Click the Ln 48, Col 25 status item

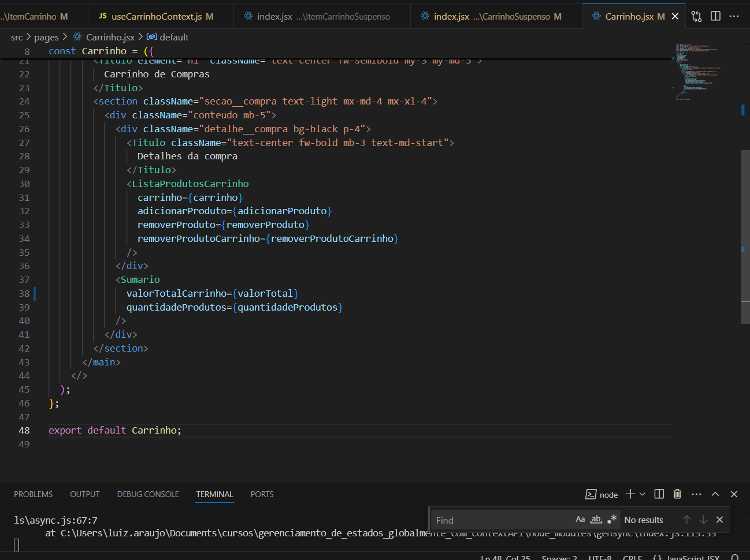tap(505, 557)
